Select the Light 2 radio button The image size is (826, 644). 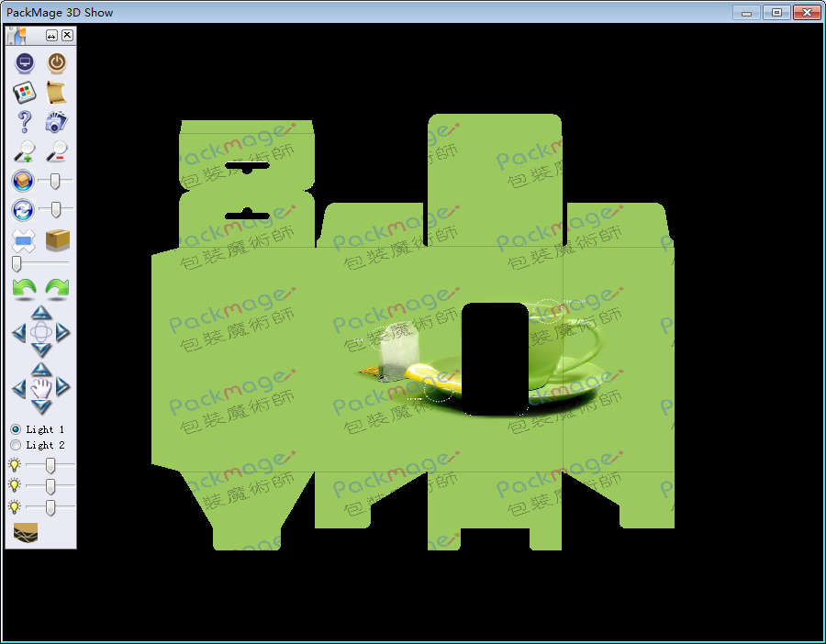coord(16,445)
